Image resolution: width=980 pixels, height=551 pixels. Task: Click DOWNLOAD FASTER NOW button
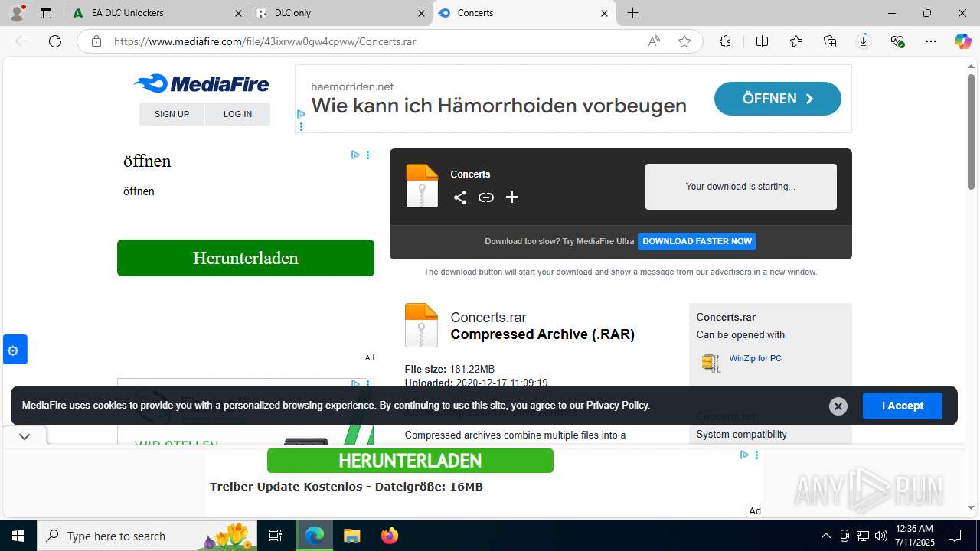[x=697, y=241]
